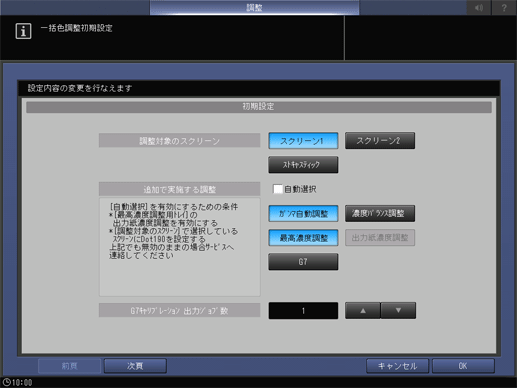Click the G7 job count value field
Image resolution: width=517 pixels, height=388 pixels.
point(303,311)
